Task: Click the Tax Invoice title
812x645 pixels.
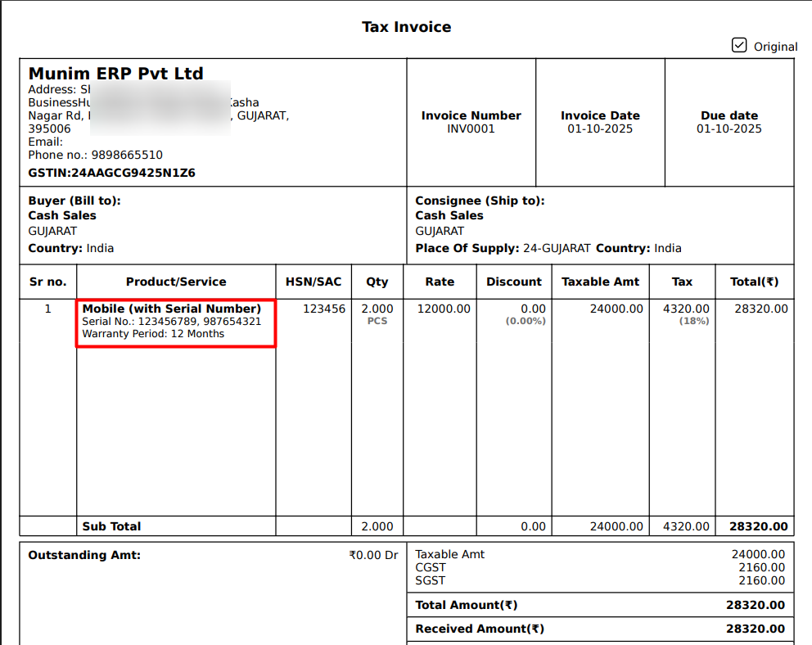Action: pos(406,27)
